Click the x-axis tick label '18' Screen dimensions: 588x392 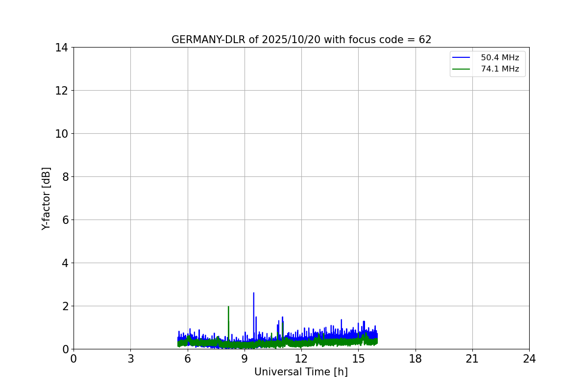coord(416,359)
